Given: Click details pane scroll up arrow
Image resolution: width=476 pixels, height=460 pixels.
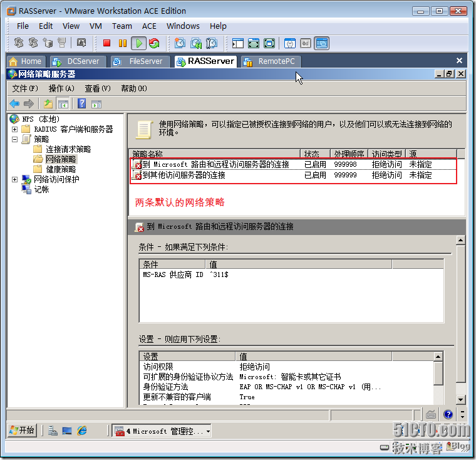Looking at the screenshot, I should (x=461, y=240).
